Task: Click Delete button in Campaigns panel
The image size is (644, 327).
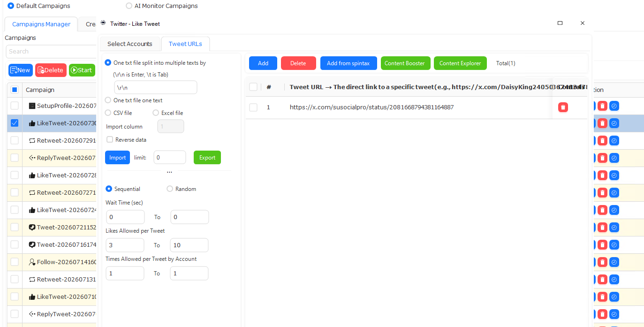Action: pyautogui.click(x=51, y=70)
